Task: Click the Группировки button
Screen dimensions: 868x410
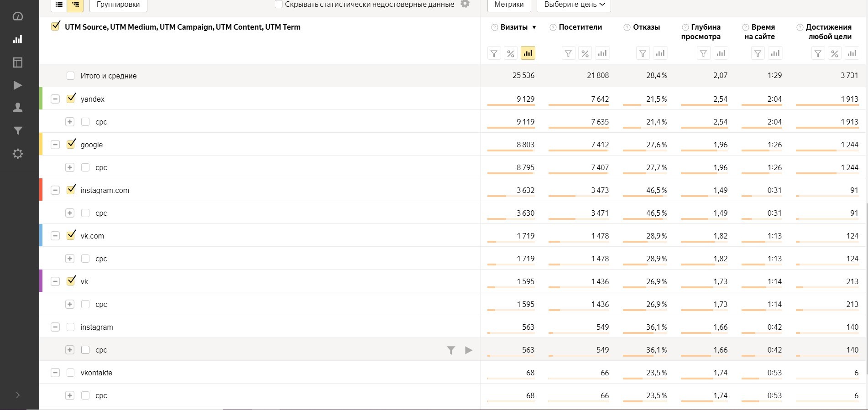Action: coord(118,5)
